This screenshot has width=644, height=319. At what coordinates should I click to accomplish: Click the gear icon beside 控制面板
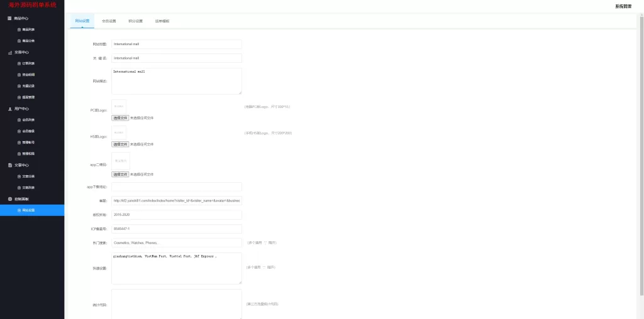coord(10,199)
